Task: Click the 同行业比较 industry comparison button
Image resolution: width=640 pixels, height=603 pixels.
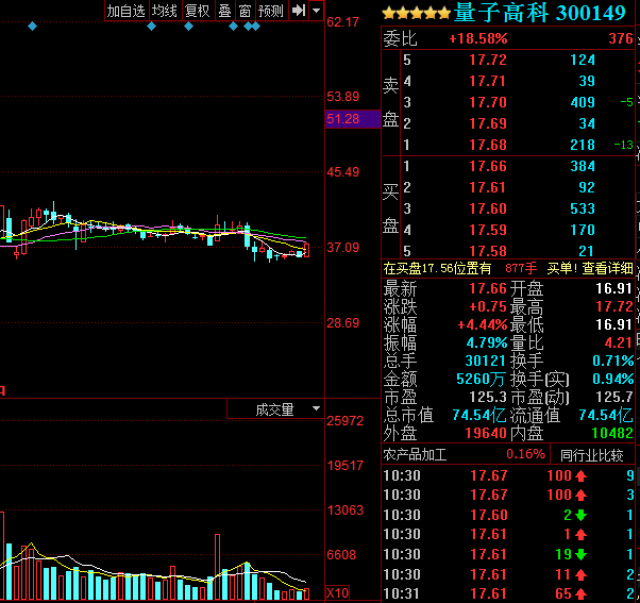Action: click(x=592, y=455)
